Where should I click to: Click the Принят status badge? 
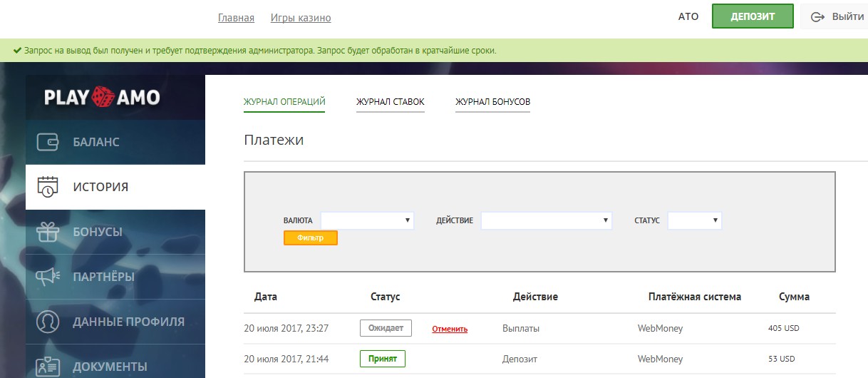tap(383, 358)
